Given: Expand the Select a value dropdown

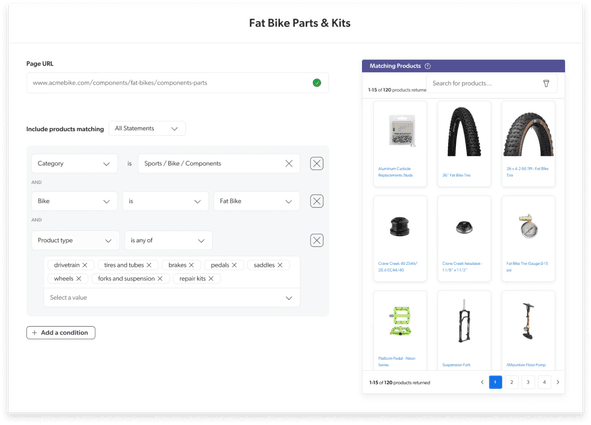Looking at the screenshot, I should click(x=172, y=298).
